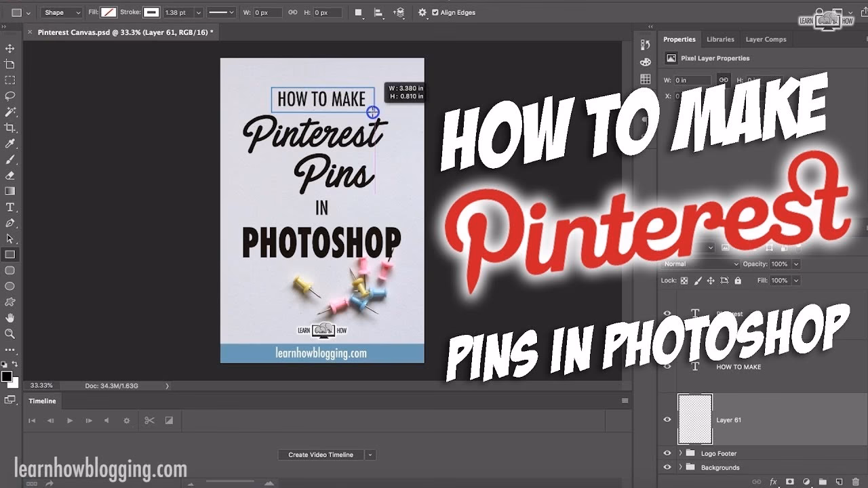Switch to the Layer Comps tab
Screen dimensions: 868x488
point(766,39)
